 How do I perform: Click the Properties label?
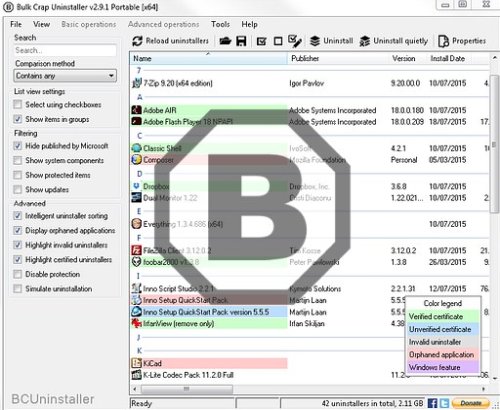469,41
